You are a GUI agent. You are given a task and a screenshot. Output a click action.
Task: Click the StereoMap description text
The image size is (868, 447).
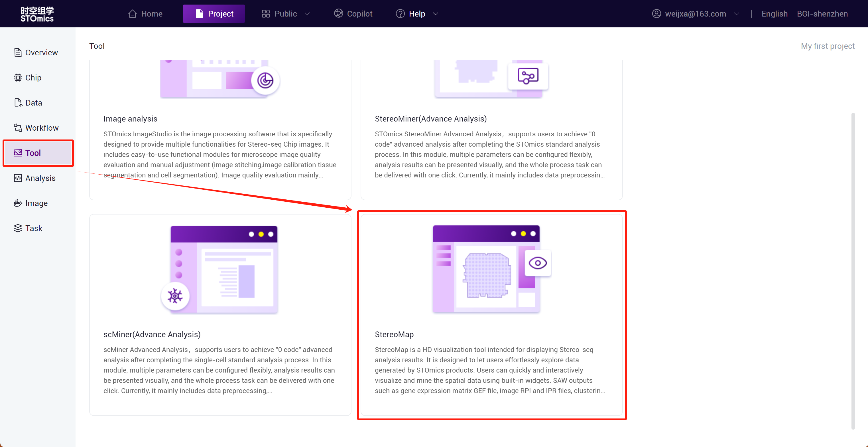[x=490, y=370]
